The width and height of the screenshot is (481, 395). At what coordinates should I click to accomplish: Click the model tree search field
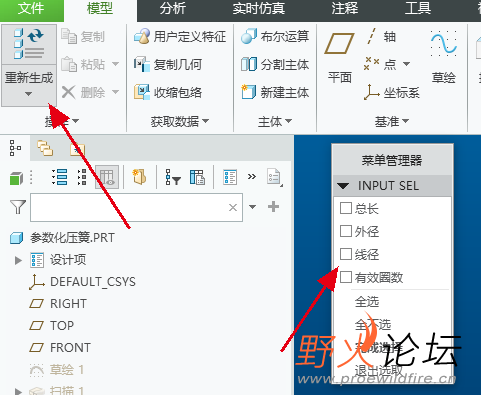[x=136, y=207]
